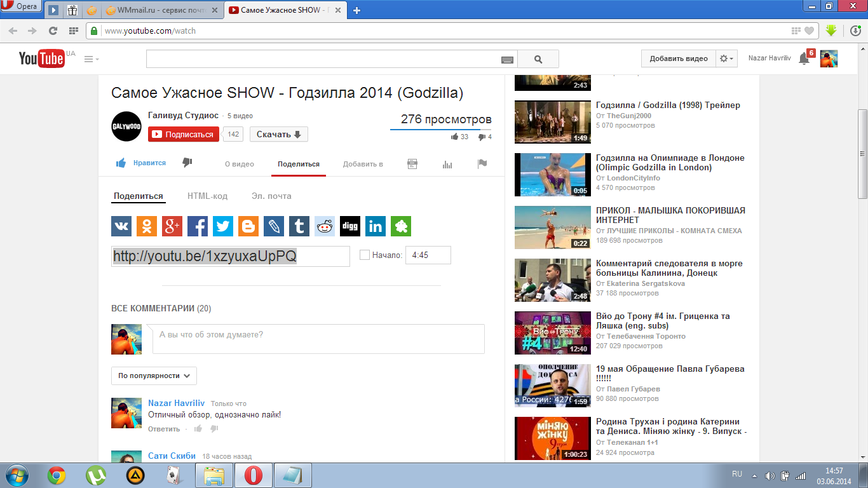868x488 pixels.
Task: Open По популярности sort dropdown
Action: click(x=154, y=376)
